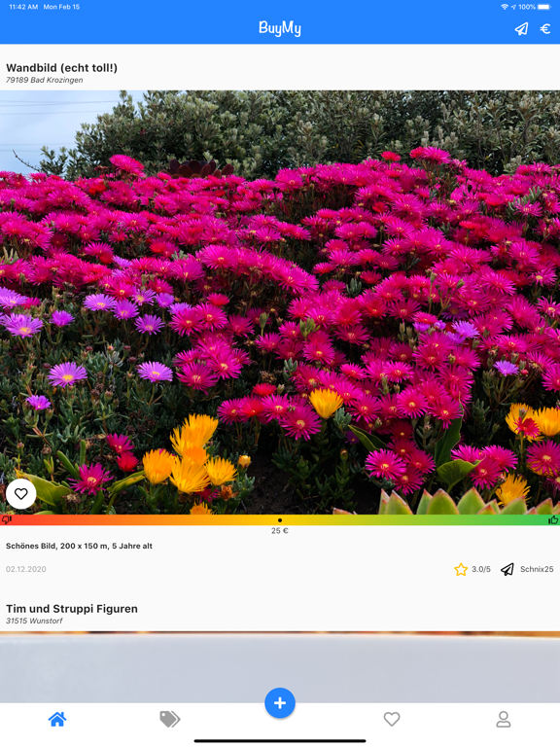Message seller via paper plane icon by Schnix25

pos(507,569)
